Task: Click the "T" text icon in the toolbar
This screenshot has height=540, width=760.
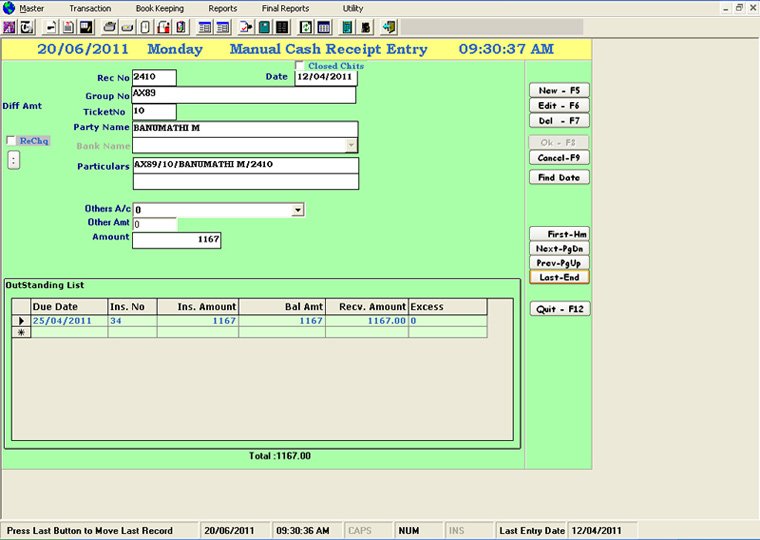Action: (27, 26)
